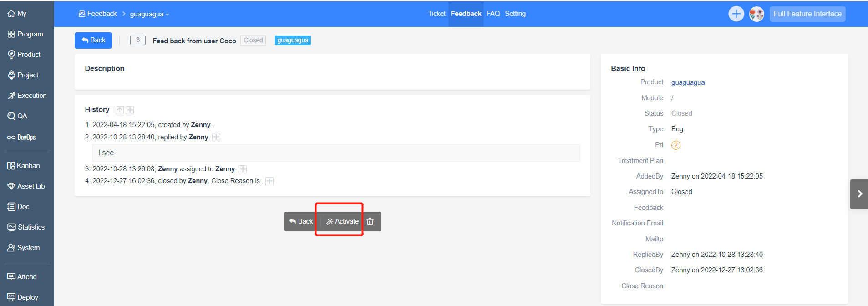This screenshot has width=868, height=306.
Task: Open Statistics in the sidebar
Action: tap(26, 227)
